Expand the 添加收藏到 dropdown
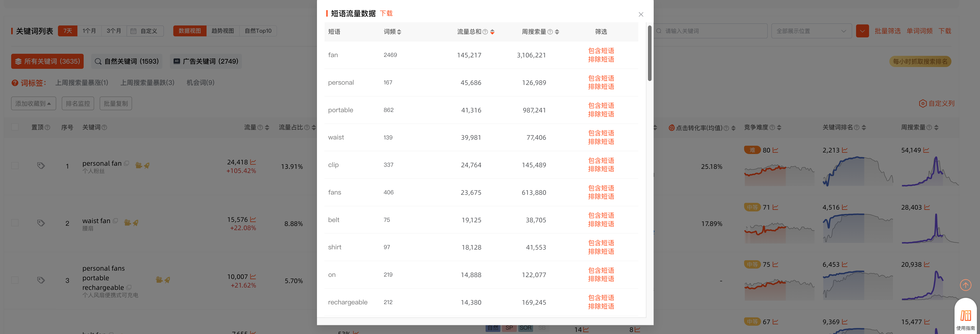The width and height of the screenshot is (980, 334). 34,103
